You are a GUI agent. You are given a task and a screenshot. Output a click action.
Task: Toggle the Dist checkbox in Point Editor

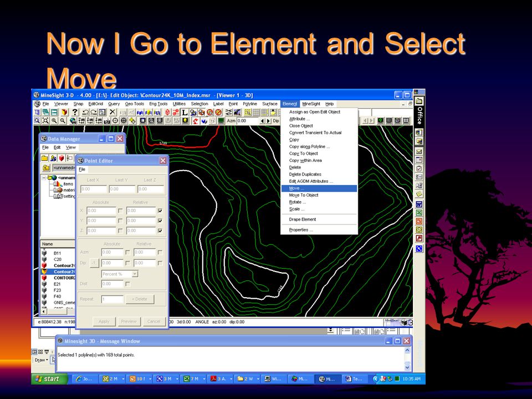[127, 284]
